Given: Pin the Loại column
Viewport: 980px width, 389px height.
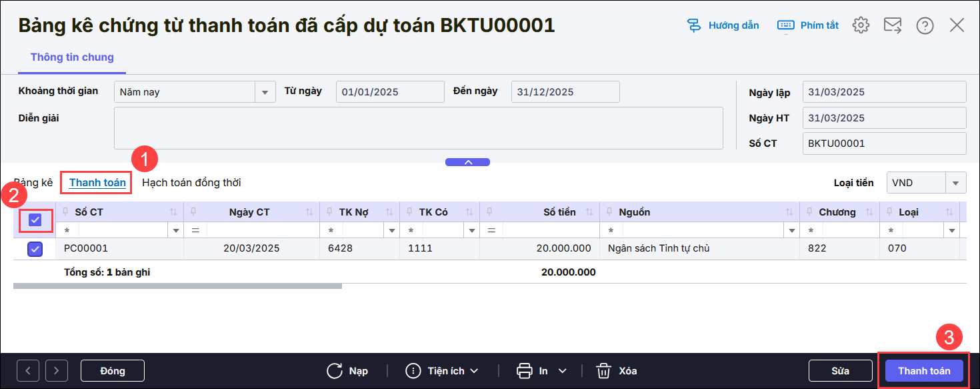Looking at the screenshot, I should pyautogui.click(x=889, y=212).
